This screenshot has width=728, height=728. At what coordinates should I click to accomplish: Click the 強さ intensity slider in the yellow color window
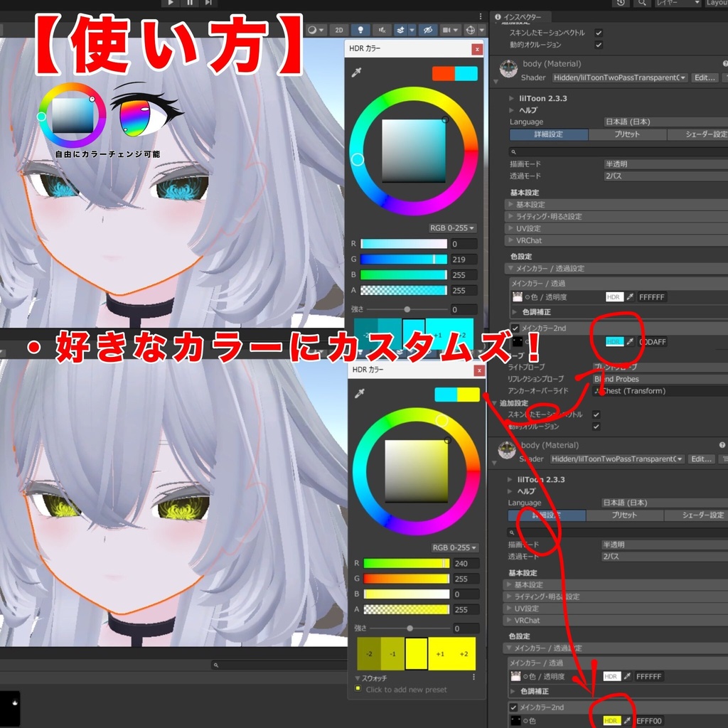pyautogui.click(x=409, y=628)
